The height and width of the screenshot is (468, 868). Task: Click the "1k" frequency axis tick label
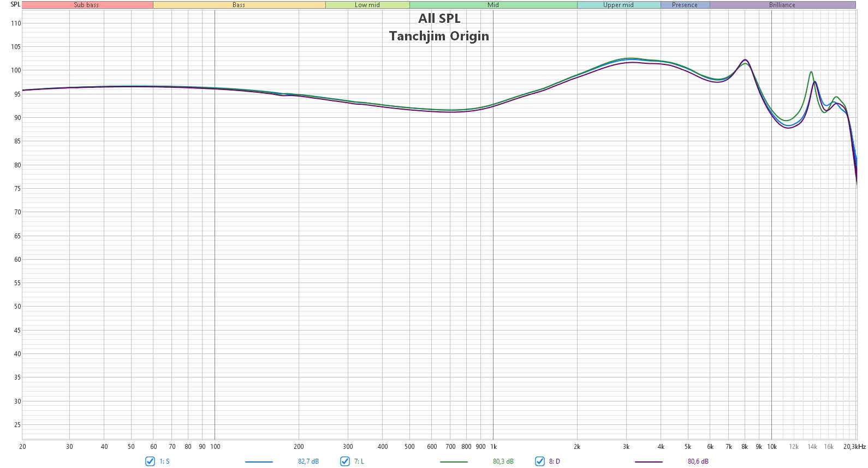494,447
